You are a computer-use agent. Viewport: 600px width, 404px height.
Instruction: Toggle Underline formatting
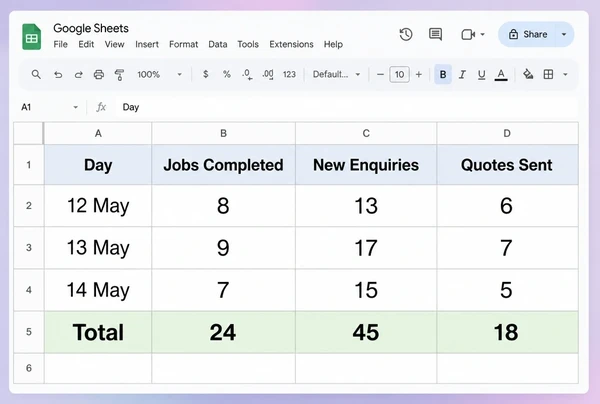[x=481, y=75]
